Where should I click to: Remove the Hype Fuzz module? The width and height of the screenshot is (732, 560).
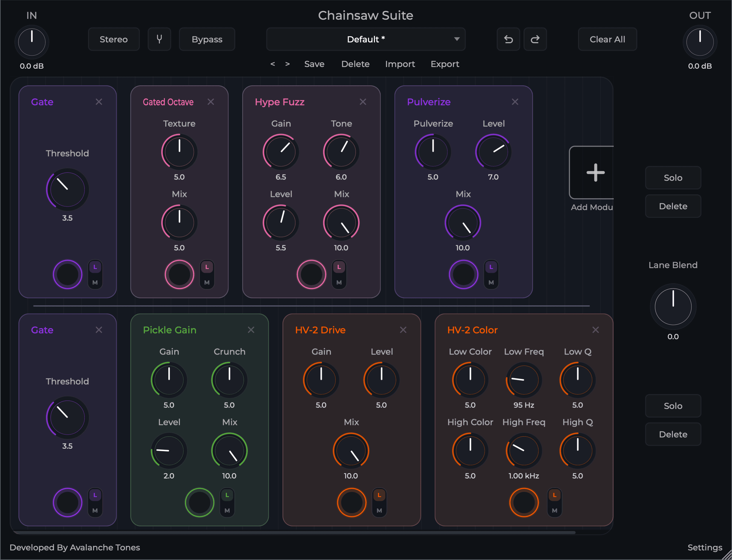(x=363, y=102)
